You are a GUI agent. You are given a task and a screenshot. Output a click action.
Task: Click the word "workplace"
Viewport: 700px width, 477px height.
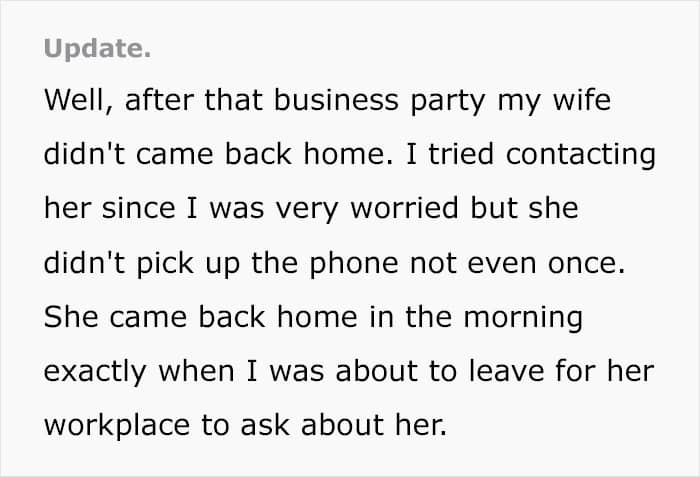pyautogui.click(x=117, y=426)
